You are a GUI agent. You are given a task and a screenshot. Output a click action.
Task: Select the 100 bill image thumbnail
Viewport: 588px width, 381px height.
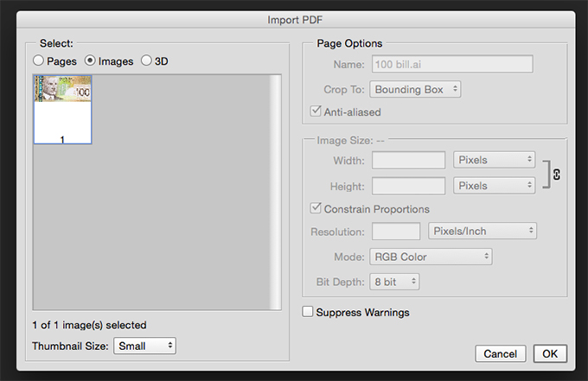pyautogui.click(x=62, y=110)
